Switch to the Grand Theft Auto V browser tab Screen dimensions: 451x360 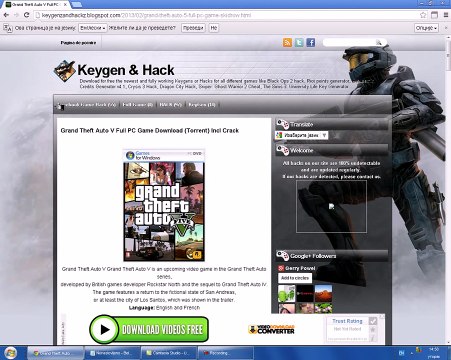35,5
